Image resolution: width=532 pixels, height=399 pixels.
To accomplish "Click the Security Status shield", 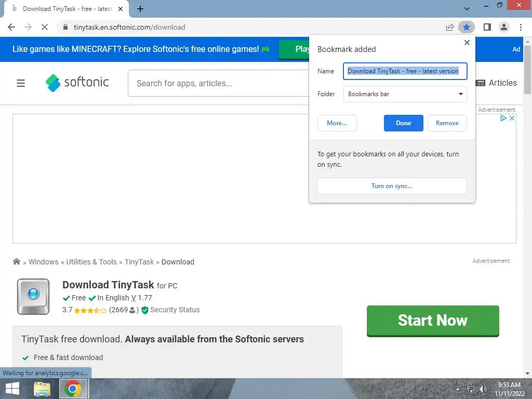I will pyautogui.click(x=145, y=310).
